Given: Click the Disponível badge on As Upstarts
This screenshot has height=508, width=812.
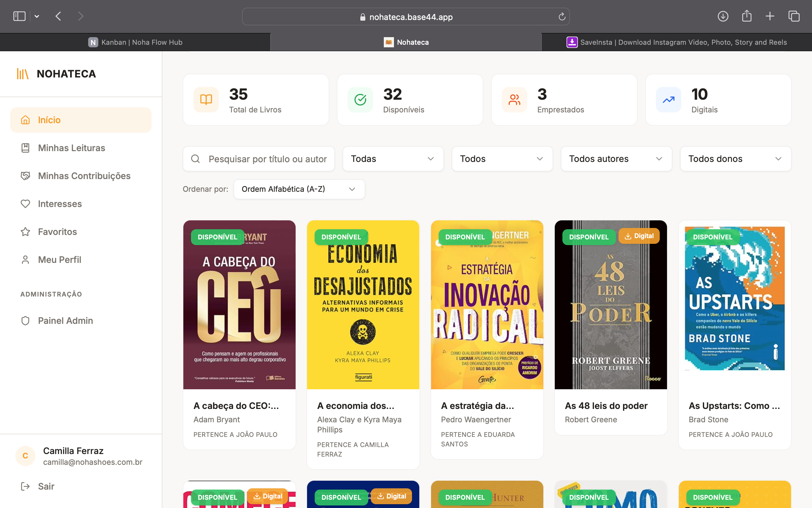Looking at the screenshot, I should coord(713,237).
